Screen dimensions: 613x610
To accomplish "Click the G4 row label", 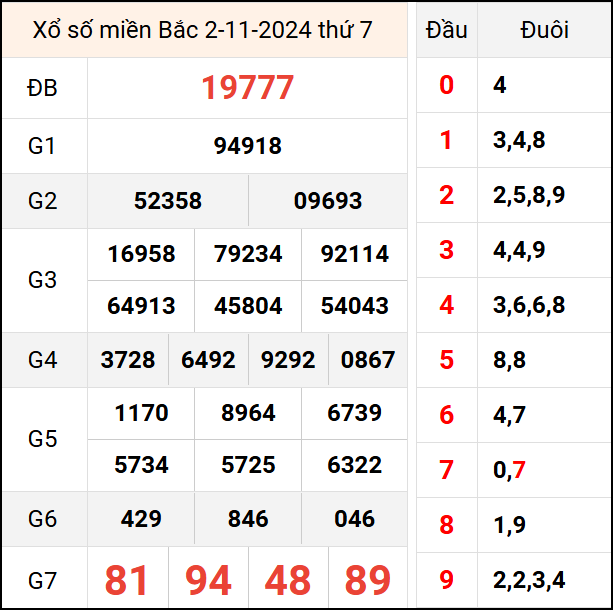I will point(42,360).
